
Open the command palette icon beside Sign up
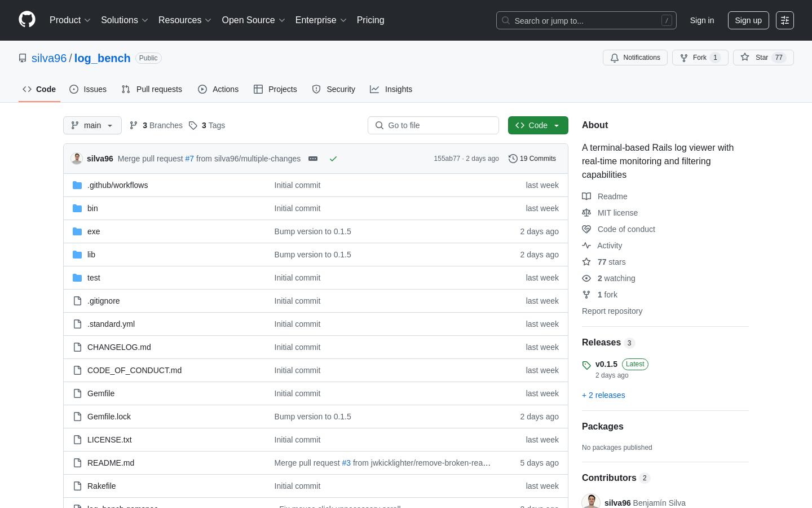coord(785,20)
